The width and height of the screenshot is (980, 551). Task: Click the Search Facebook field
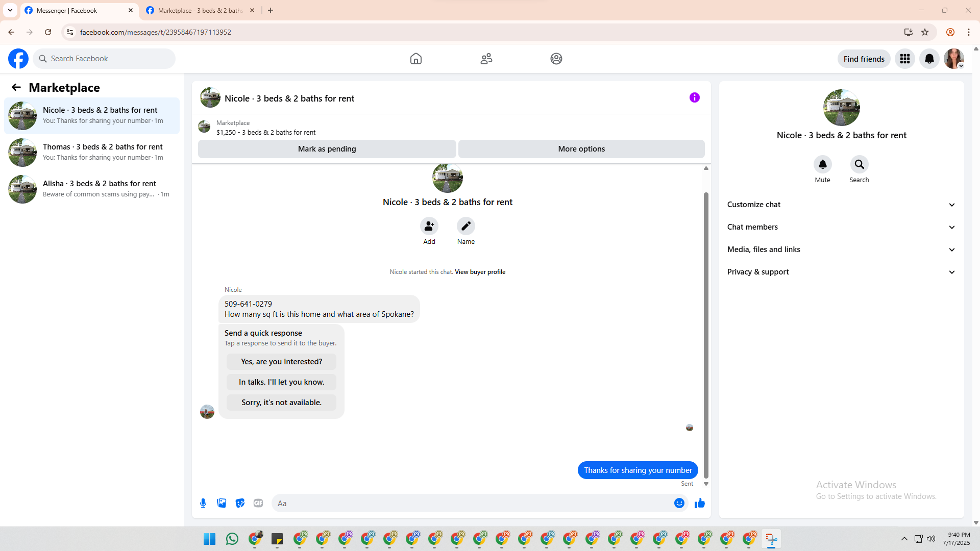click(x=104, y=59)
